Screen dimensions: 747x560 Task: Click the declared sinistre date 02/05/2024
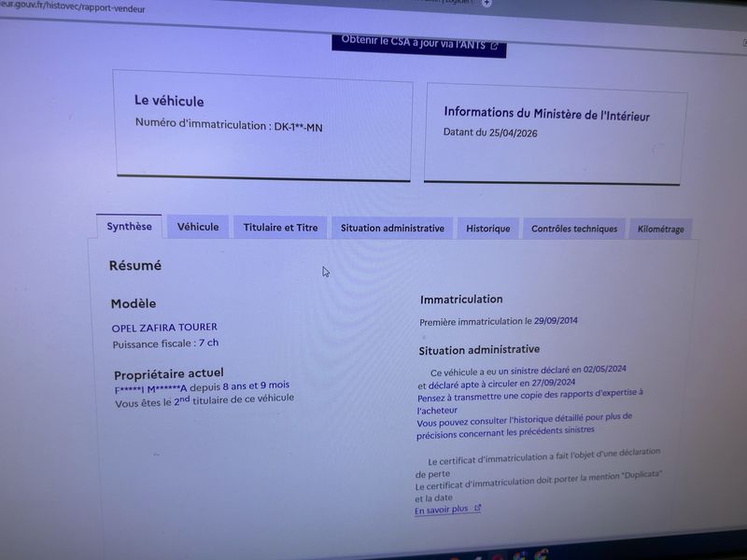click(604, 369)
